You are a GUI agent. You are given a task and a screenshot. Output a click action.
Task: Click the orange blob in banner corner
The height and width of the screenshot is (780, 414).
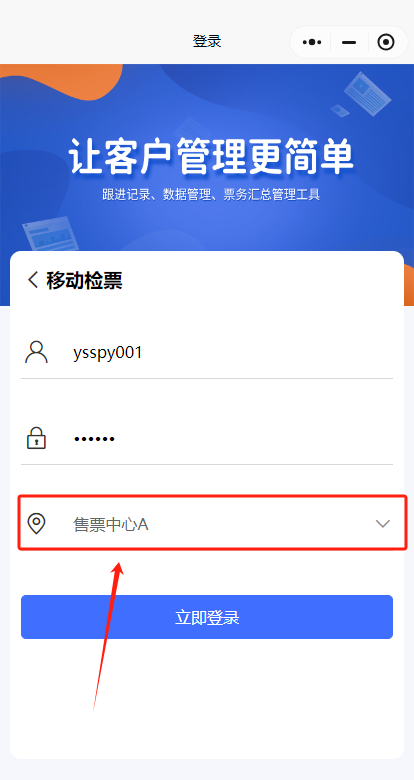[x=61, y=81]
